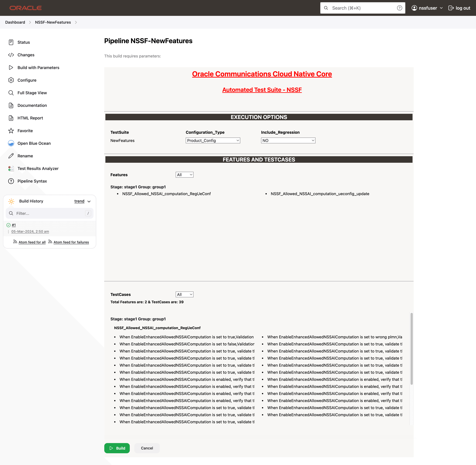Click the Build History sun icon
Screen dimensions: 476x465
coord(11,201)
